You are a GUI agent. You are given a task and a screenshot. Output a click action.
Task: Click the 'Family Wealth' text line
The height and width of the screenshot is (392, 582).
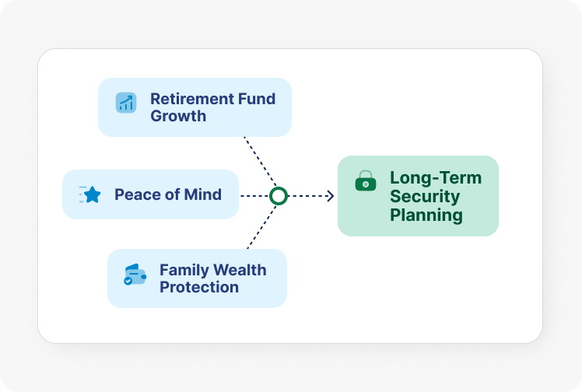(x=212, y=270)
